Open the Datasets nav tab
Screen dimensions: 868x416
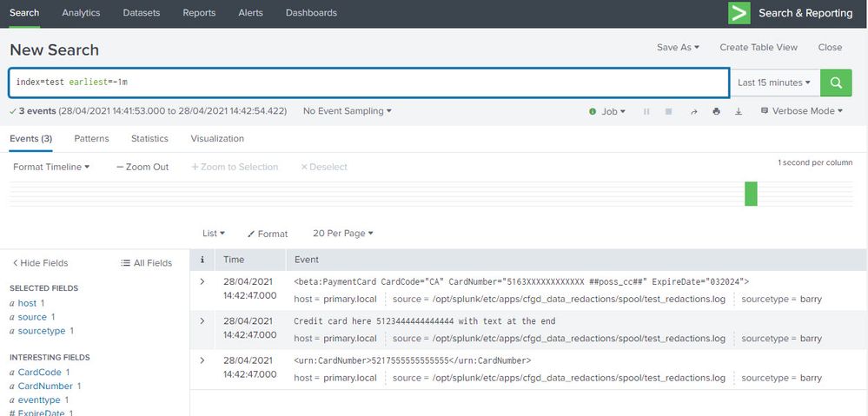(141, 13)
